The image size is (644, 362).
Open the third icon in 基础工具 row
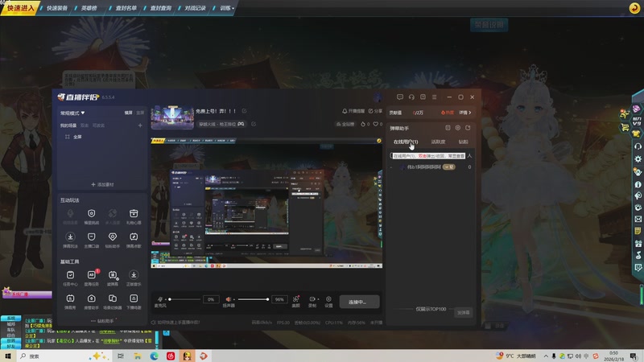click(113, 278)
